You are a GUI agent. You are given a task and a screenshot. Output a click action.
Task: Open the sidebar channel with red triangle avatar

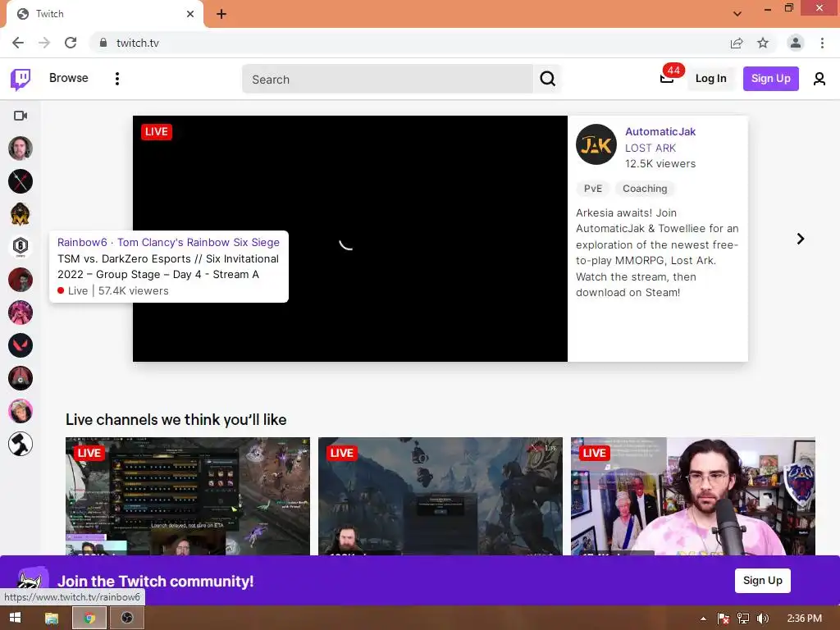coord(21,378)
